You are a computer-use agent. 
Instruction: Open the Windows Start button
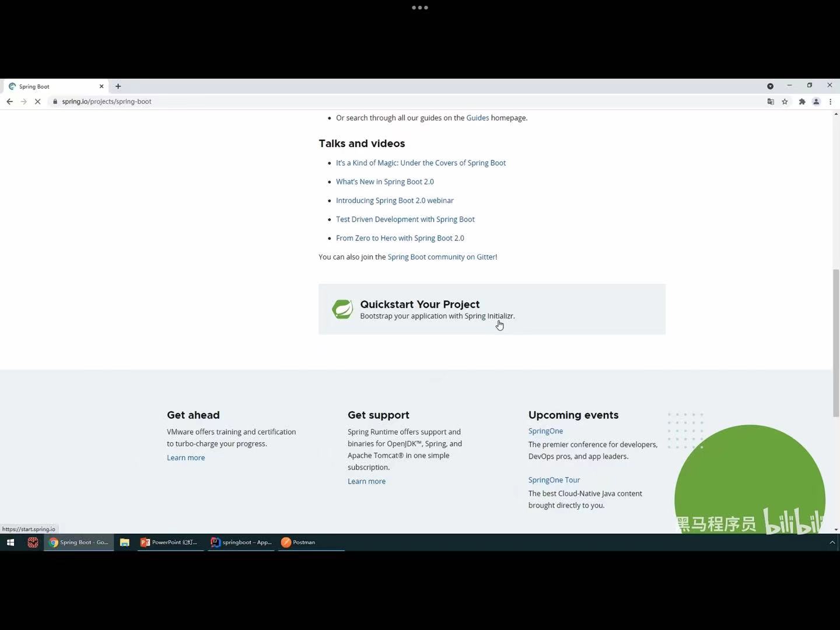pyautogui.click(x=10, y=542)
